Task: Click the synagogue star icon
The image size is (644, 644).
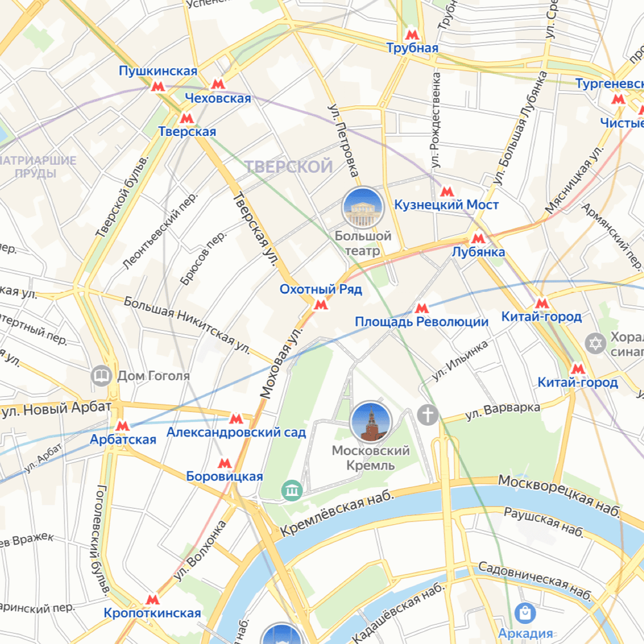Action: (x=595, y=343)
